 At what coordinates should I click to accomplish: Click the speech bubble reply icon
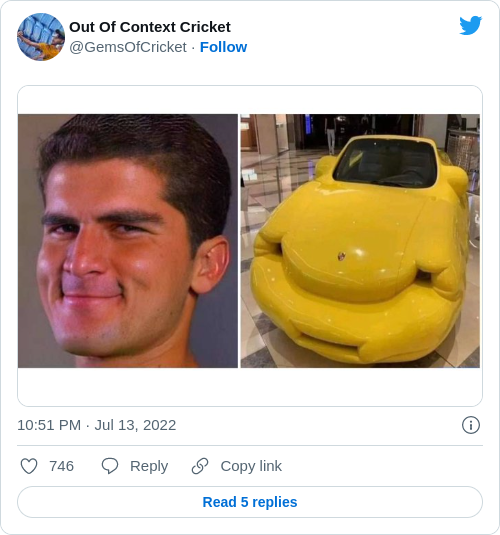[x=110, y=466]
